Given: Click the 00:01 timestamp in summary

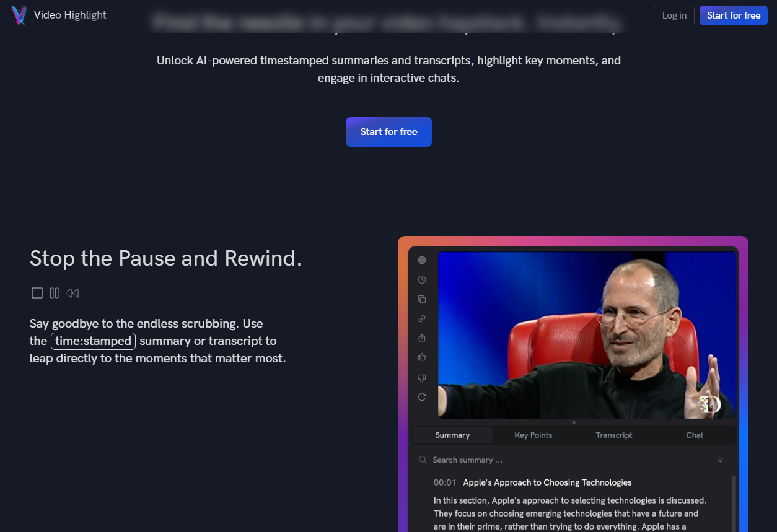Looking at the screenshot, I should (x=445, y=482).
